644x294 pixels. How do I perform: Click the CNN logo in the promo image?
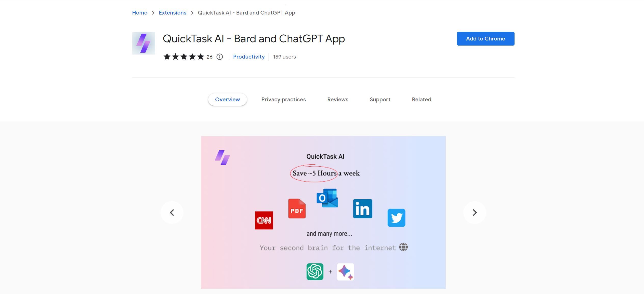click(264, 220)
